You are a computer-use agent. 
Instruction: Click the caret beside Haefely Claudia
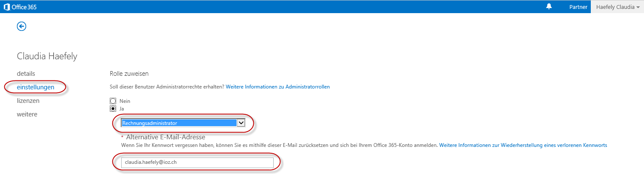[x=638, y=7]
